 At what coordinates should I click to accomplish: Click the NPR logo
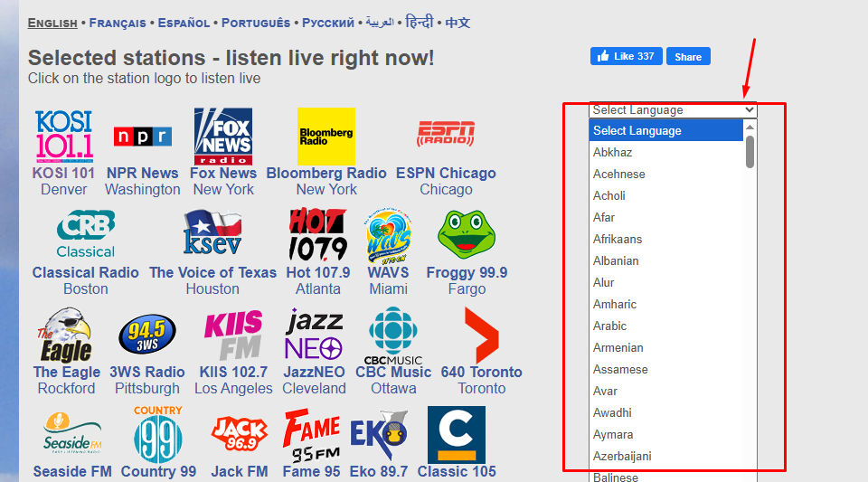click(x=142, y=137)
